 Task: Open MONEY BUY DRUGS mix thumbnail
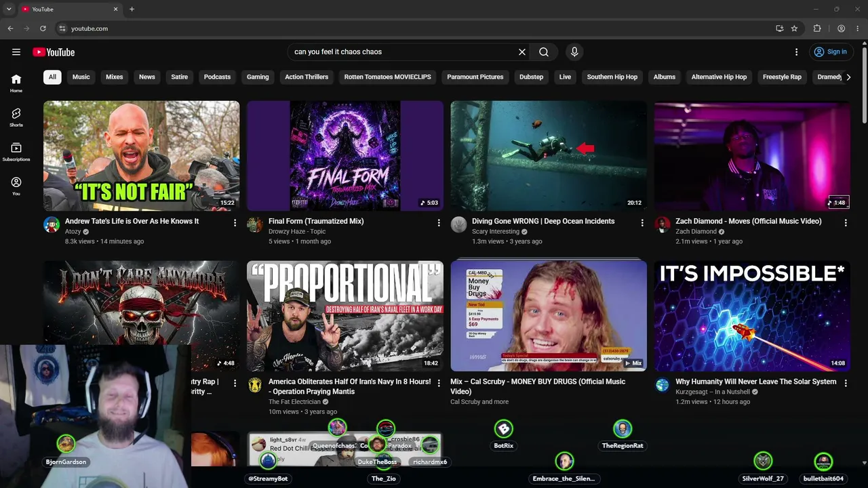[x=549, y=316]
